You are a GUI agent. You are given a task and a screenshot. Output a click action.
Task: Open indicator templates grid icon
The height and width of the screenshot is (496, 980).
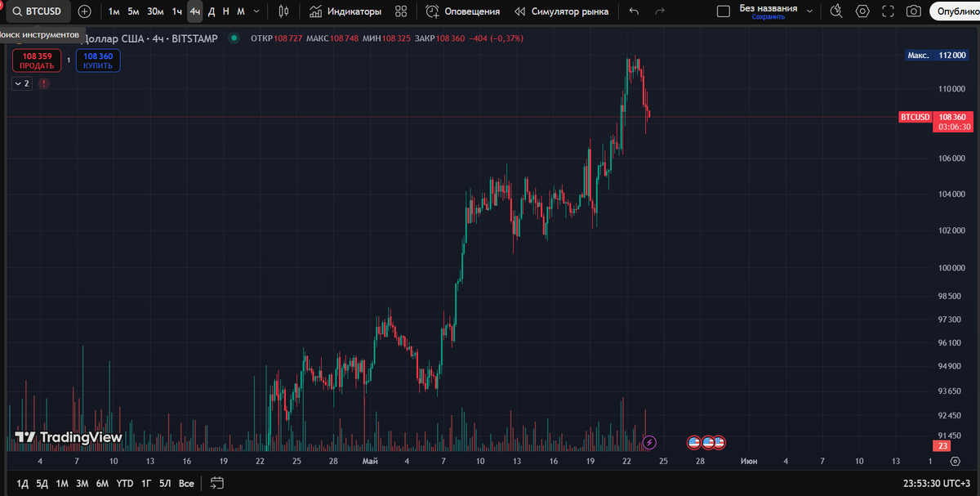point(399,11)
